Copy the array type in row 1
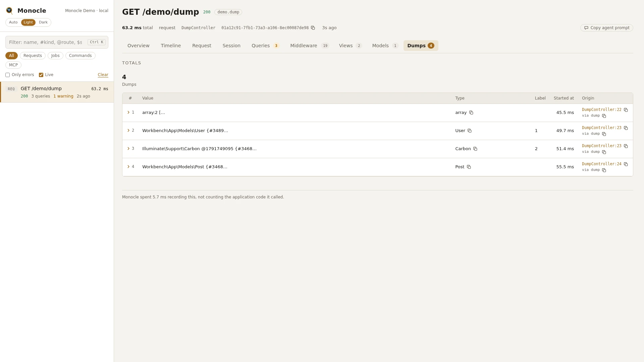 tap(471, 113)
